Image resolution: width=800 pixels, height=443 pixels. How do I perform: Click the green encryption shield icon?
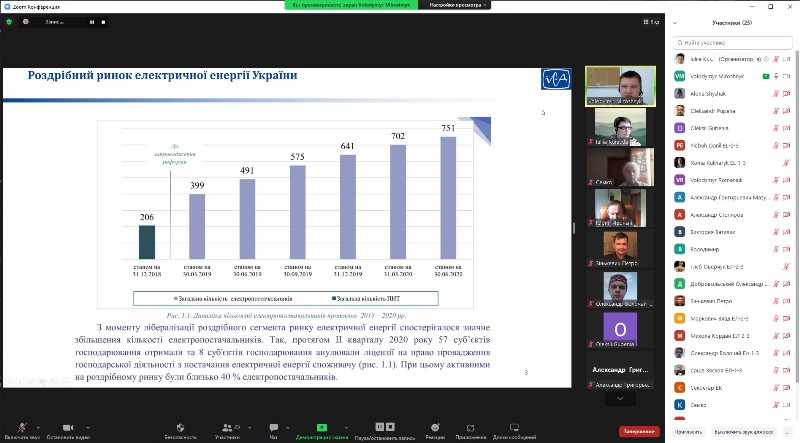9,22
